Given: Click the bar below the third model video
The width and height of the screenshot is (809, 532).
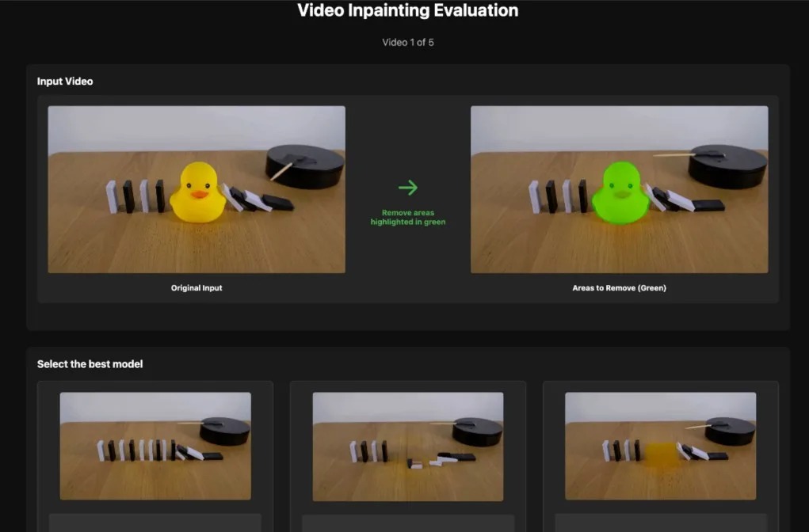Looking at the screenshot, I should (660, 523).
